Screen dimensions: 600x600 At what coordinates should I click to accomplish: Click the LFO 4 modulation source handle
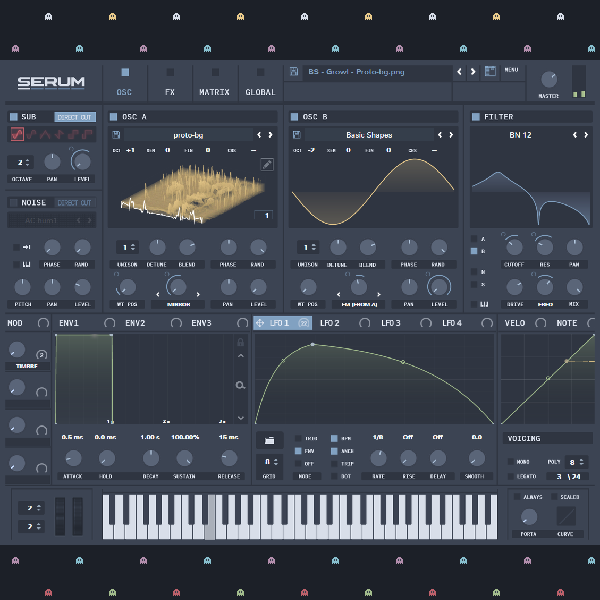pos(487,323)
